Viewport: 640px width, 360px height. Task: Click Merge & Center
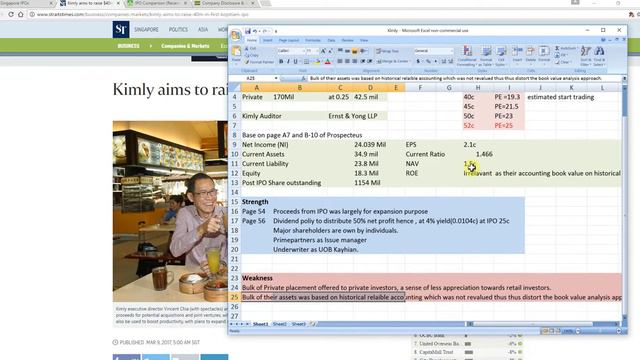pyautogui.click(x=392, y=61)
